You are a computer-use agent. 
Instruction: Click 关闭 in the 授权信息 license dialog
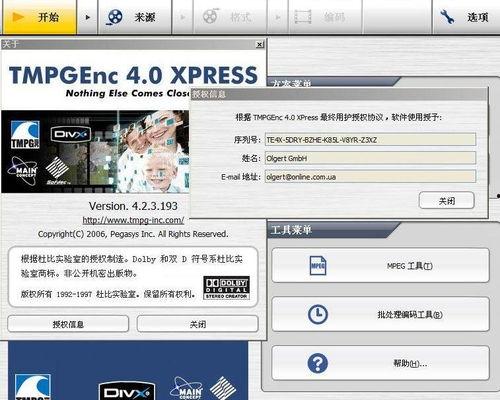pyautogui.click(x=446, y=201)
